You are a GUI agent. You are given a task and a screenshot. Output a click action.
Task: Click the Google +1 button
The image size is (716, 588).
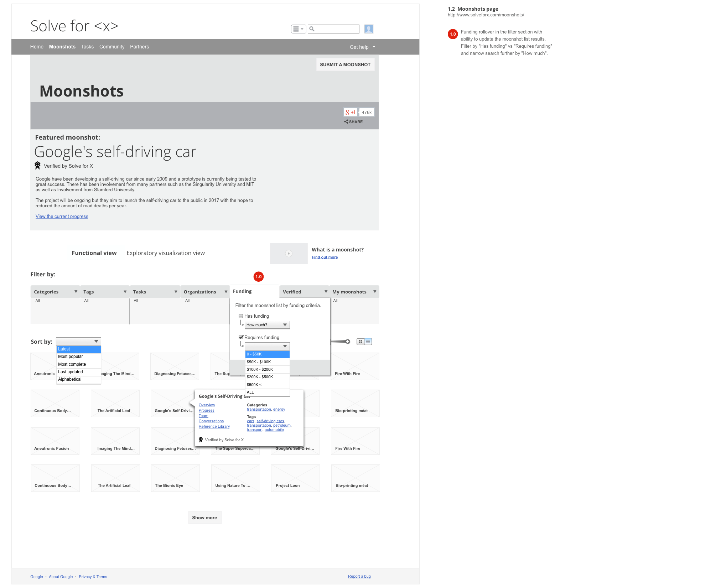(351, 112)
